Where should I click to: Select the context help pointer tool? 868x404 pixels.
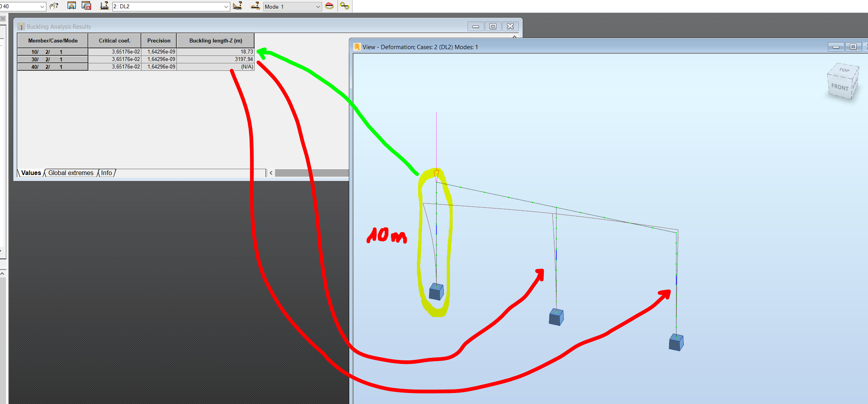click(x=54, y=6)
